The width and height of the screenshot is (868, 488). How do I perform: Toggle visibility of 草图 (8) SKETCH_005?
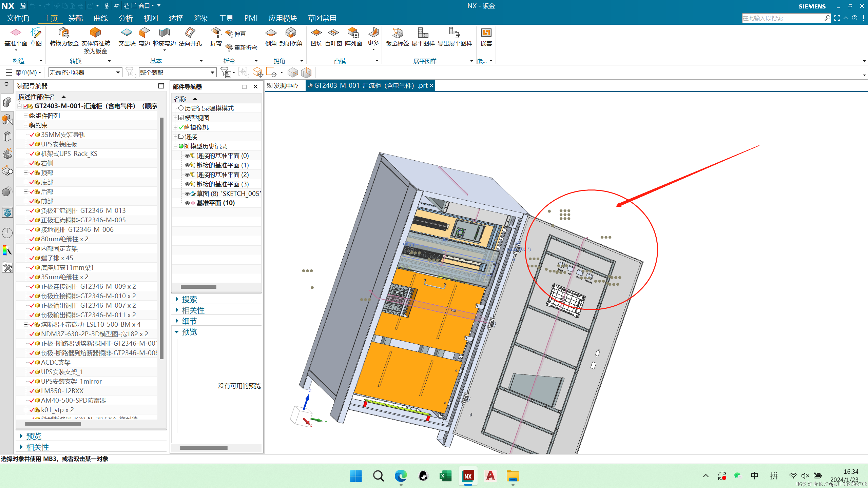[187, 194]
